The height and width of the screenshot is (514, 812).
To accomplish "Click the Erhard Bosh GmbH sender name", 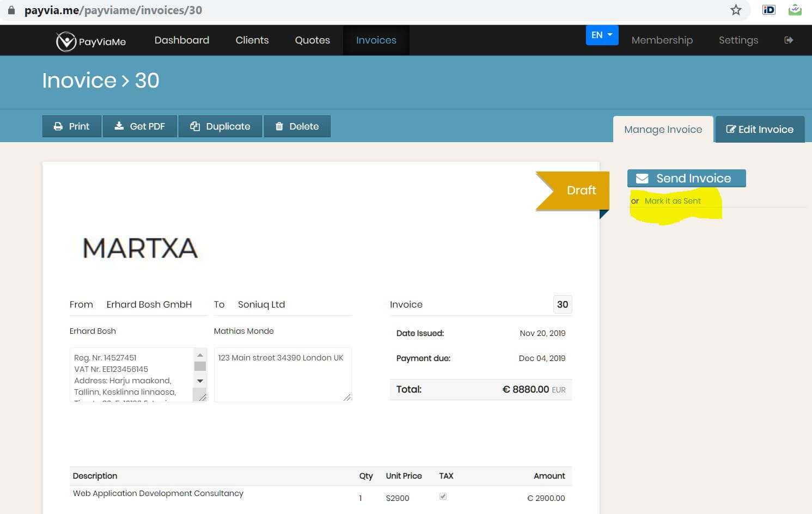I will pos(149,304).
